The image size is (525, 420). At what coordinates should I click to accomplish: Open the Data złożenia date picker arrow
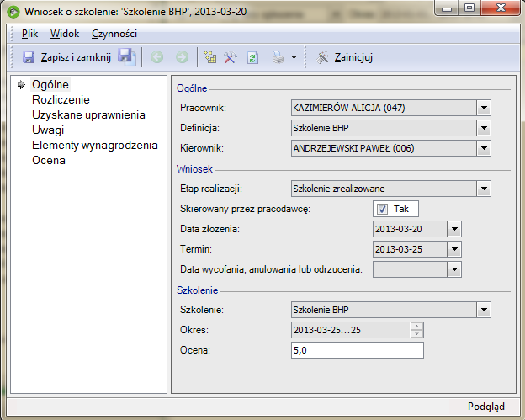tap(454, 229)
